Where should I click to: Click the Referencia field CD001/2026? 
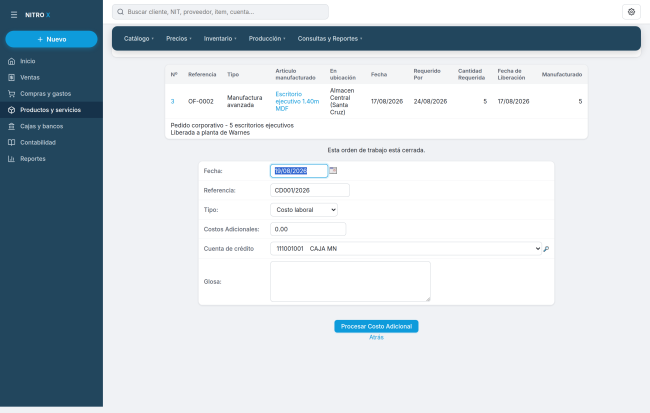coord(310,190)
